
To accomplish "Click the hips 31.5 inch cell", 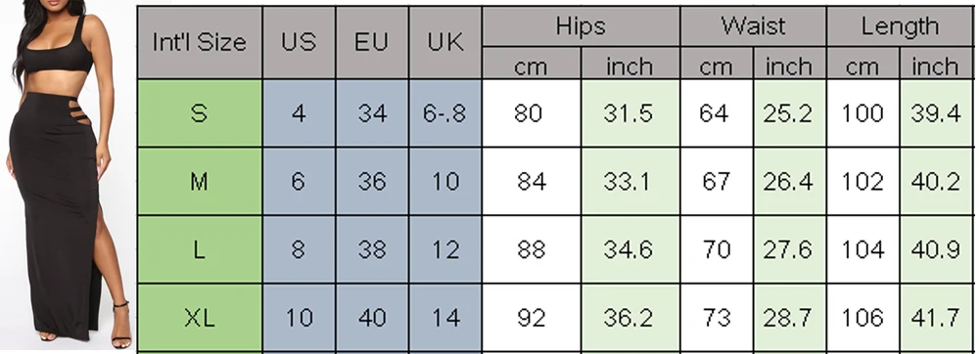I will coord(630,113).
